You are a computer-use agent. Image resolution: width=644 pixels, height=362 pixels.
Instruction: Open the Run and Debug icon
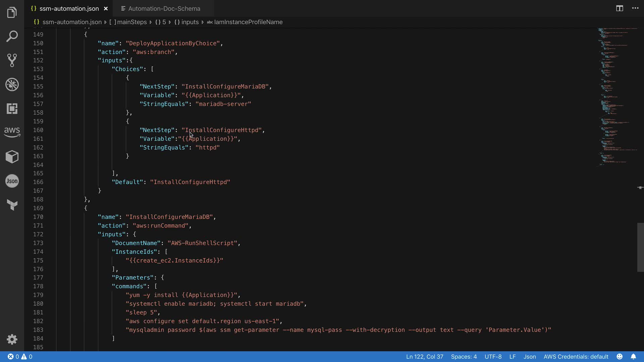pyautogui.click(x=12, y=84)
